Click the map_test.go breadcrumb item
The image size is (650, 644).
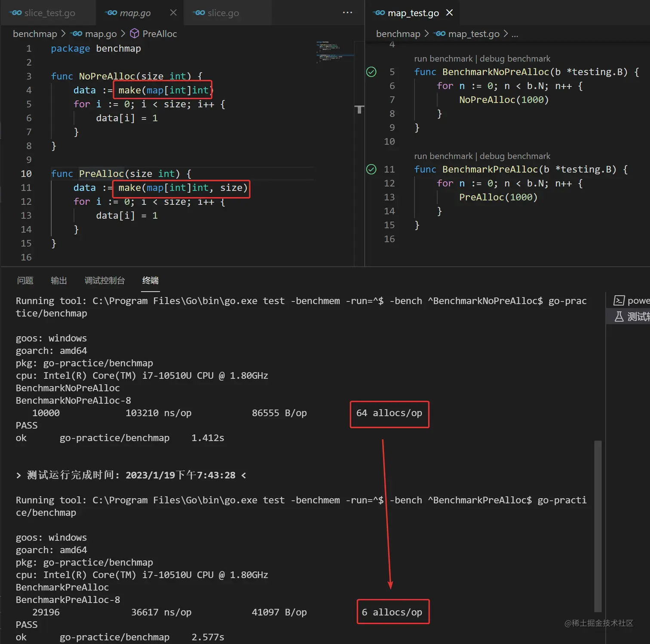point(474,34)
